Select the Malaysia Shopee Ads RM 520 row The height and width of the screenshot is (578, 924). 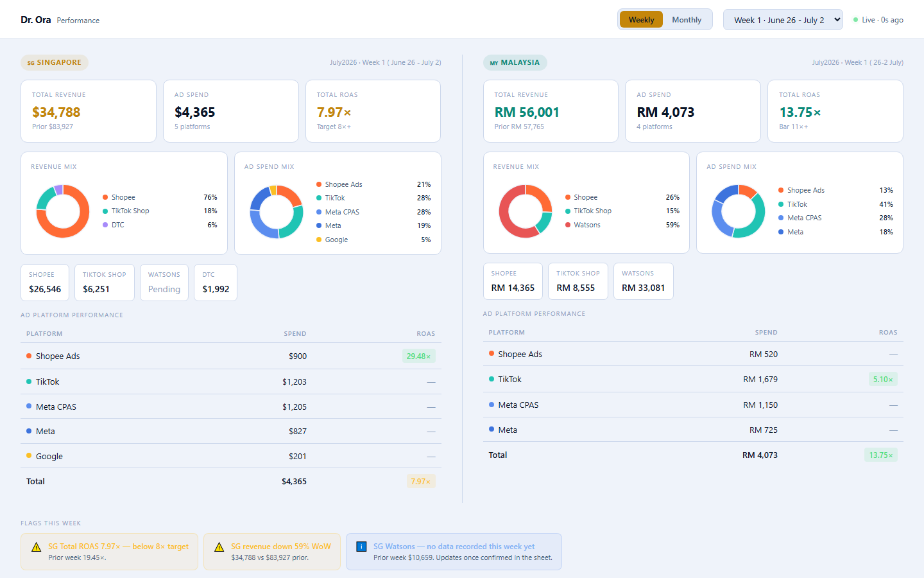[693, 354]
